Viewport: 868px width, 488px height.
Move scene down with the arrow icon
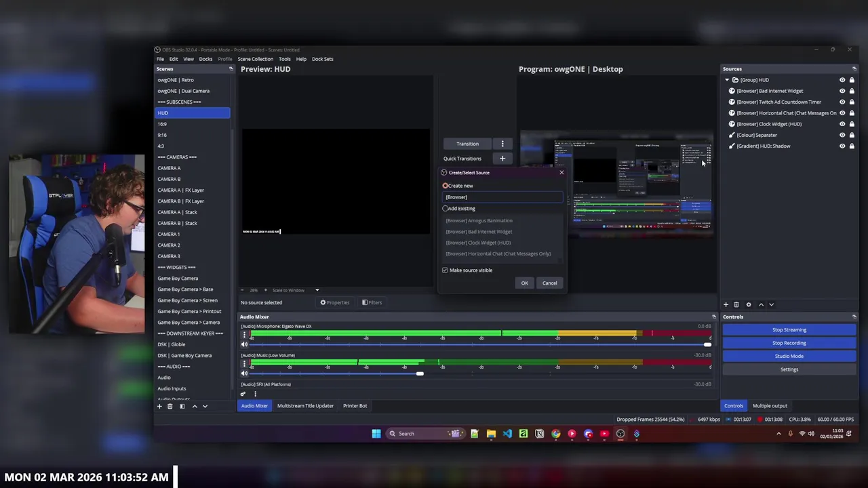pyautogui.click(x=205, y=406)
